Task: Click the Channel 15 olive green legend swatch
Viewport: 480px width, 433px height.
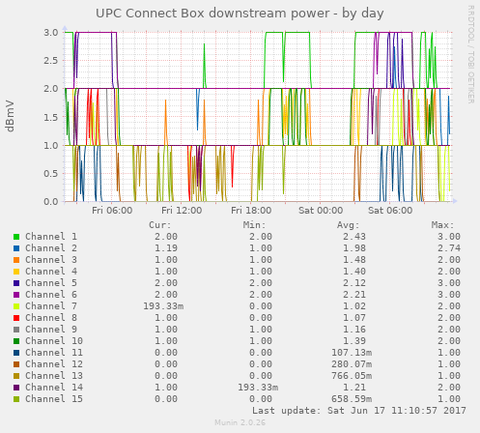Action: [x=16, y=399]
